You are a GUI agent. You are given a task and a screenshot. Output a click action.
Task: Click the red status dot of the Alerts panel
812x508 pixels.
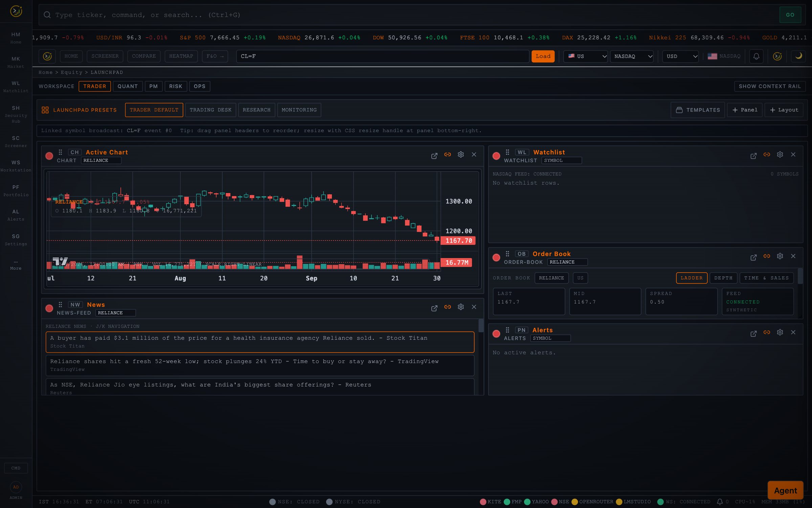click(x=496, y=334)
